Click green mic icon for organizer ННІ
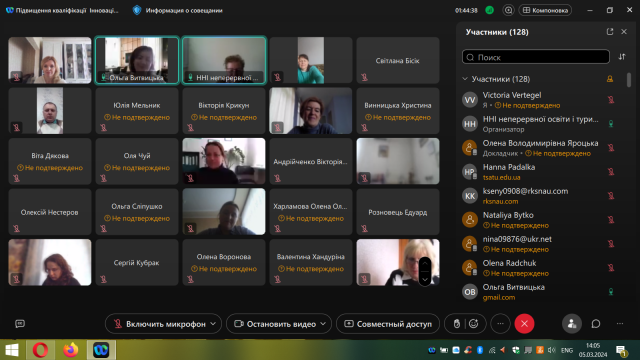 pos(611,124)
